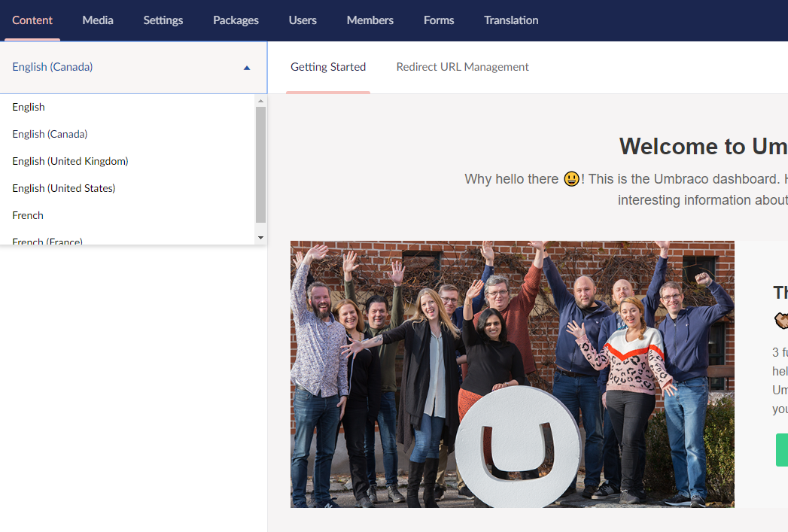Select English (United Kingdom) language option

pos(128,161)
